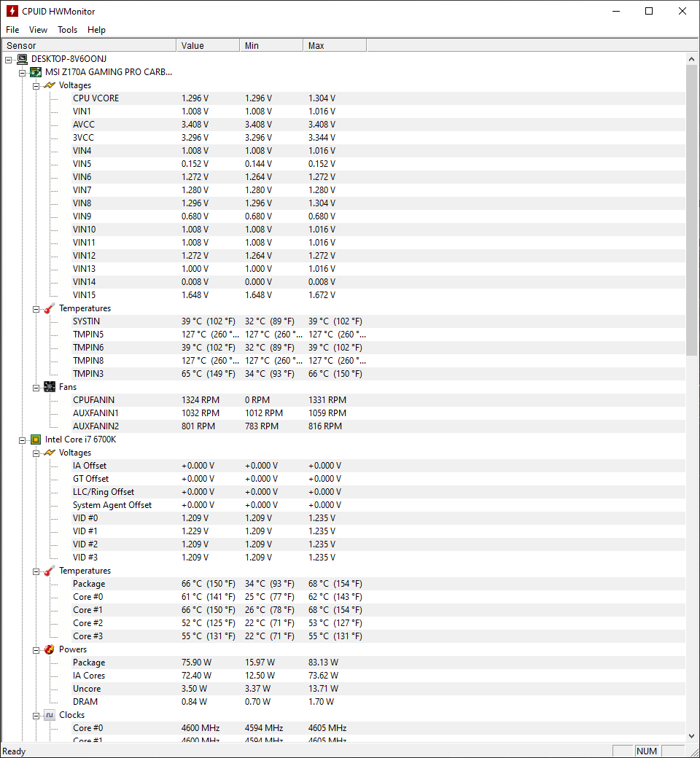Viewport: 700px width, 758px height.
Task: Click the HWMonitor lightning app icon in title bar
Action: pyautogui.click(x=12, y=11)
